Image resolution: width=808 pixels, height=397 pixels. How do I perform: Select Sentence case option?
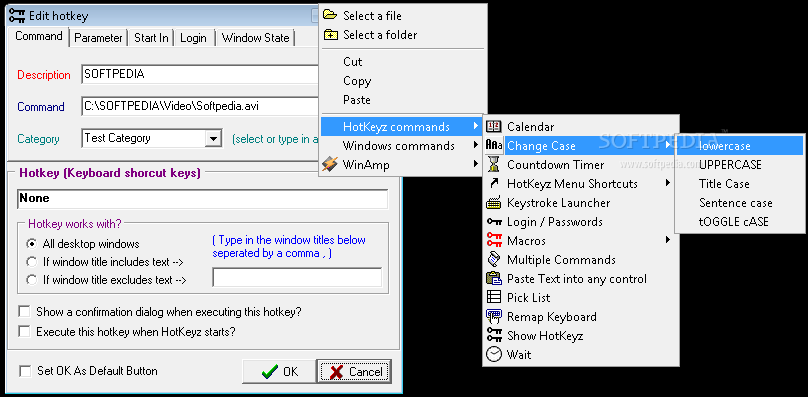click(x=739, y=203)
